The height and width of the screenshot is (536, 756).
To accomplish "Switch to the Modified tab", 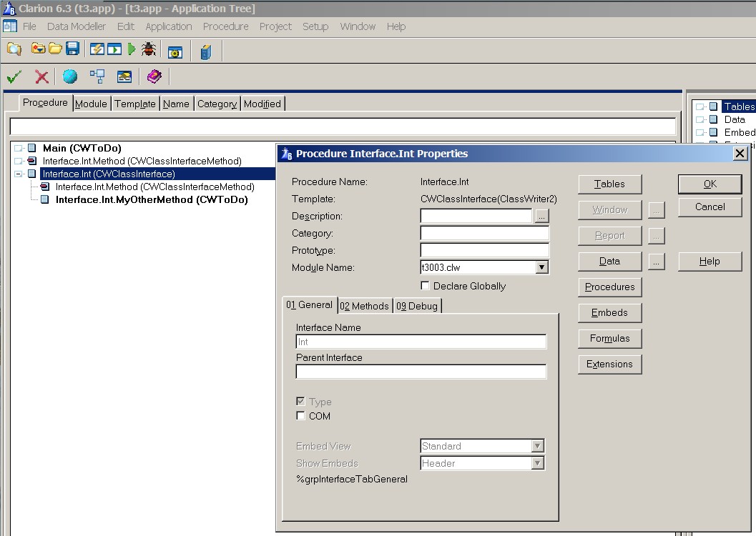I will coord(262,104).
